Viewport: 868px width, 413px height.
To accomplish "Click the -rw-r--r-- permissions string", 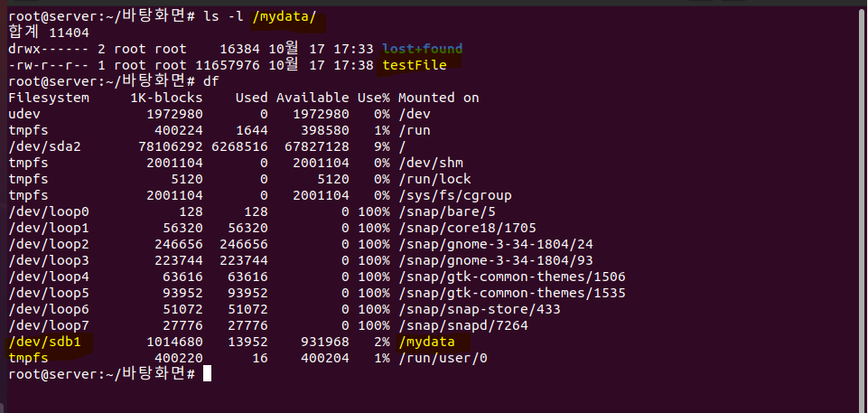I will coord(49,65).
